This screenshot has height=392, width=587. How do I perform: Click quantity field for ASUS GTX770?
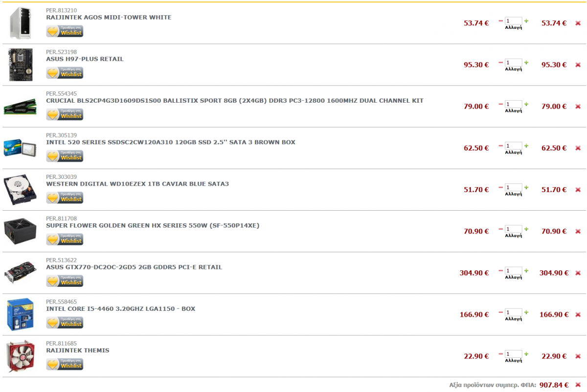tap(514, 271)
